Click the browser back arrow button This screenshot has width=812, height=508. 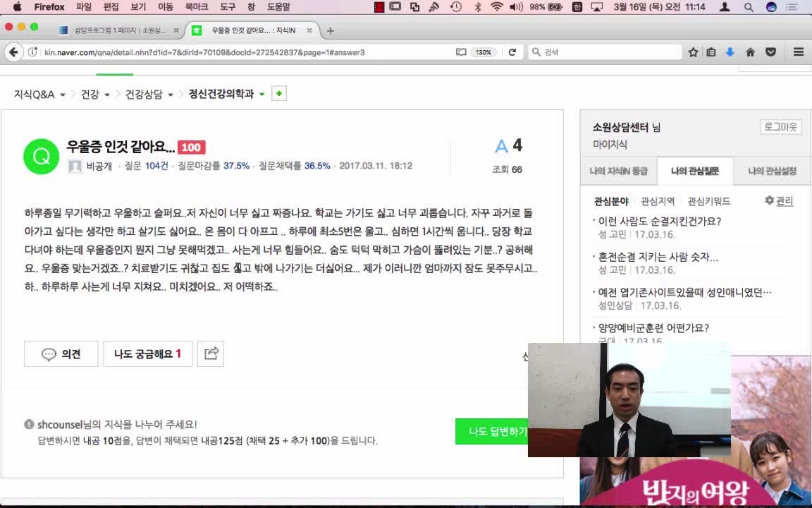click(13, 52)
